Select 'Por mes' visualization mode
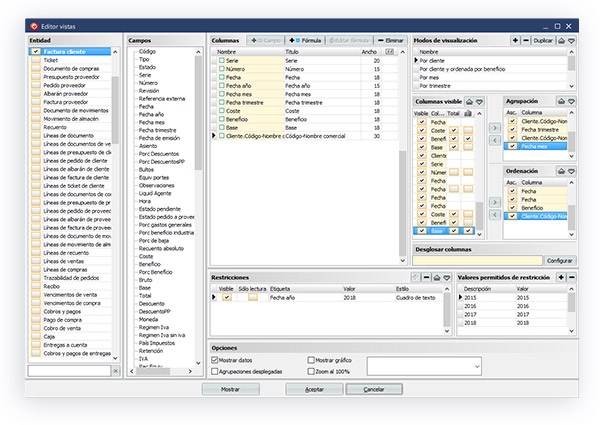This screenshot has width=600, height=425. [434, 77]
